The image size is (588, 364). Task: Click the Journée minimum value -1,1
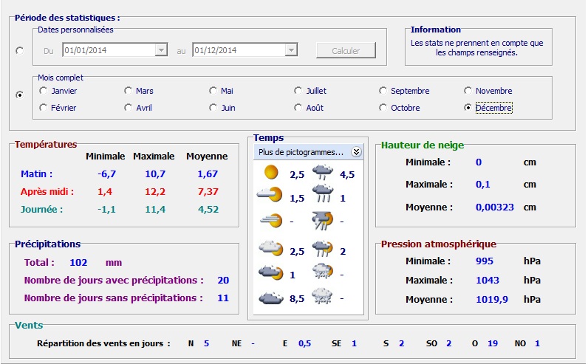point(106,209)
